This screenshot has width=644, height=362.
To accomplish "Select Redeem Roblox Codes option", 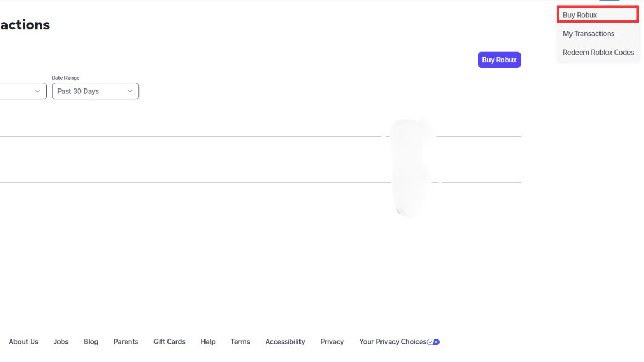I will pyautogui.click(x=598, y=52).
